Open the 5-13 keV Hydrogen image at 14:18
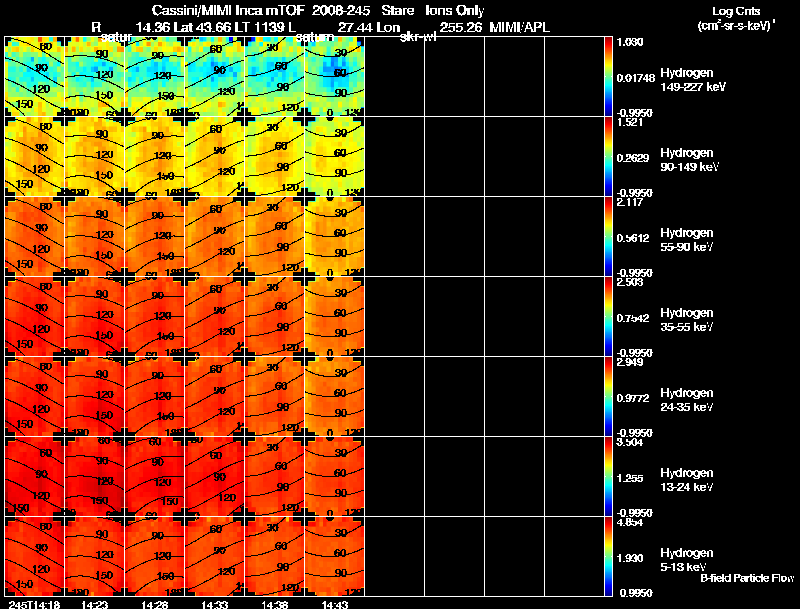This screenshot has width=800, height=609. click(34, 556)
